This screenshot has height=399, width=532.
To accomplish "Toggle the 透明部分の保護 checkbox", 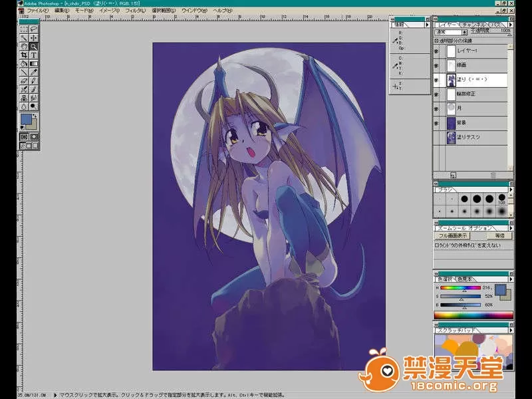I will coord(436,41).
